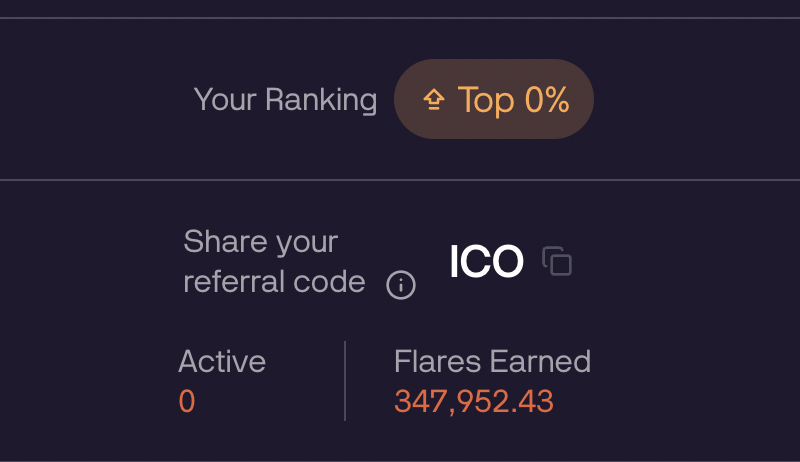Copy the ICO referral code
This screenshot has width=800, height=462.
557,261
